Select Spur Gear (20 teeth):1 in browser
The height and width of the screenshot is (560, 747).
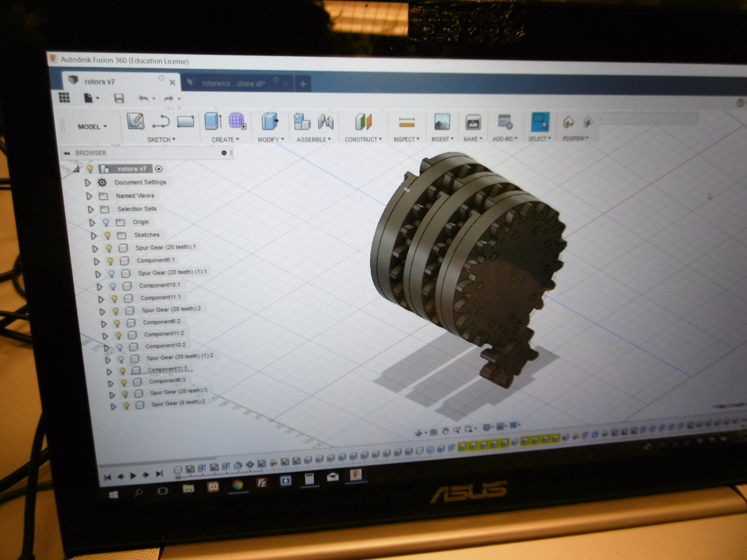pyautogui.click(x=165, y=247)
